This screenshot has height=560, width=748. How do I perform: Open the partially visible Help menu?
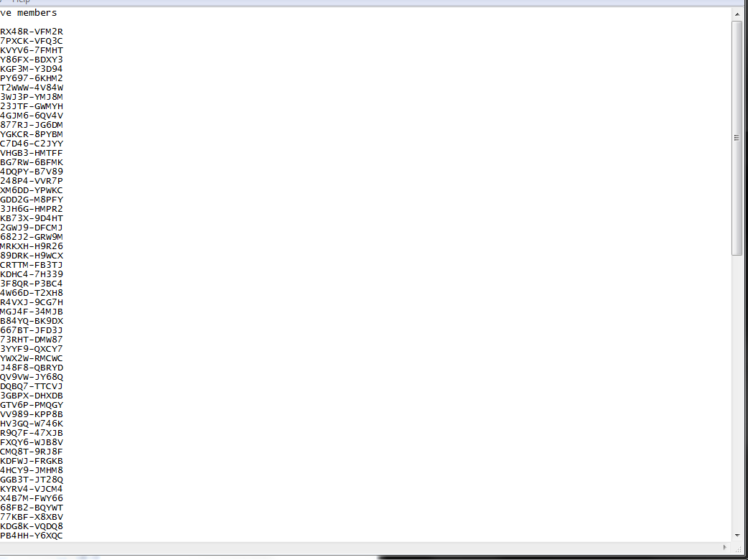[x=21, y=2]
